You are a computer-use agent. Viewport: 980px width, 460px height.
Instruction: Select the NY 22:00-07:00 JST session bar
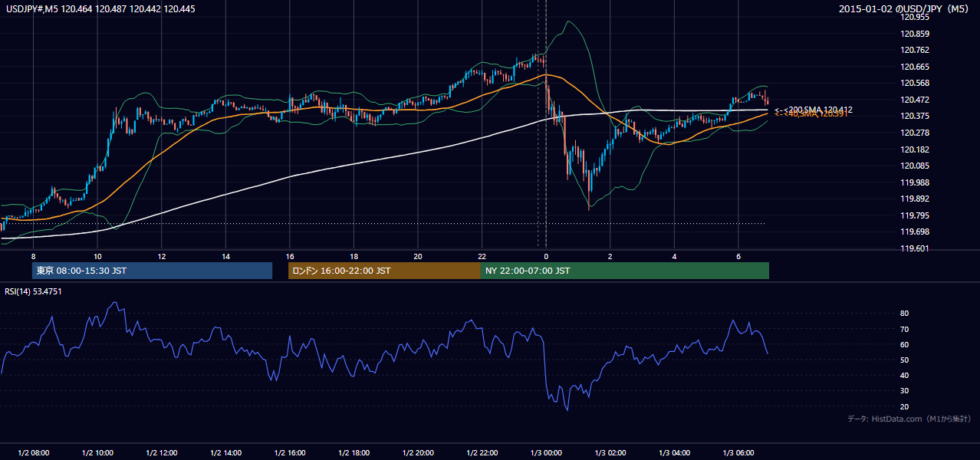[625, 271]
